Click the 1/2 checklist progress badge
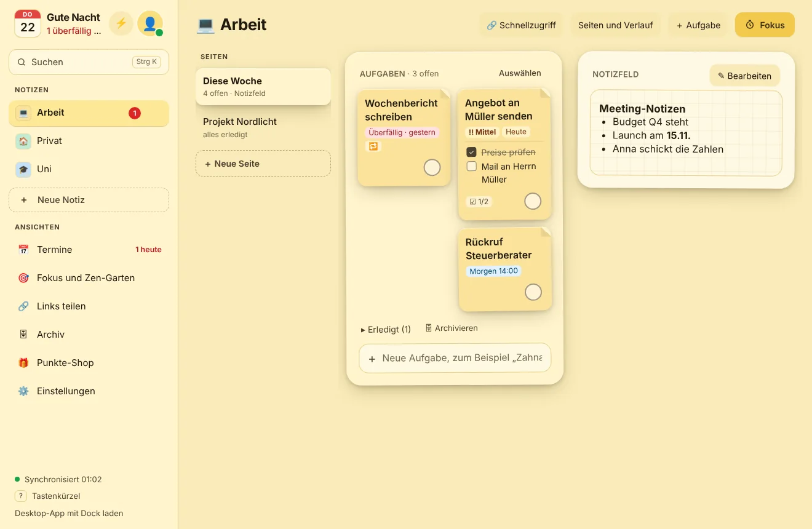This screenshot has width=812, height=529. click(479, 202)
